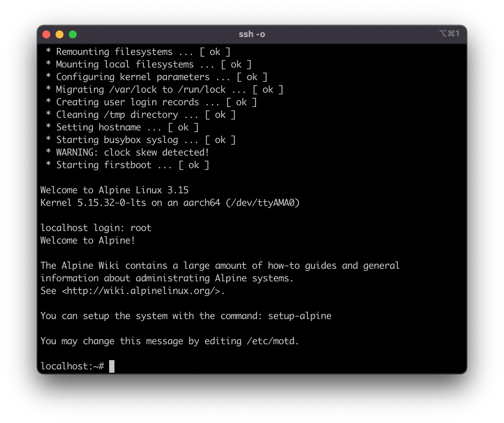This screenshot has height=423, width=504.
Task: Click the "Welcome to Alpine!" message
Action: click(88, 241)
